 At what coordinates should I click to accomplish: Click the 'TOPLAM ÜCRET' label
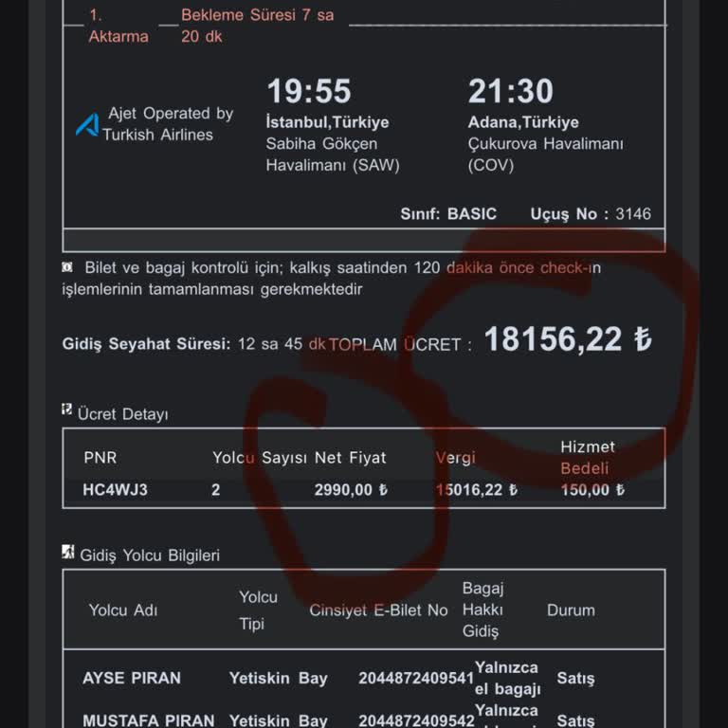395,344
